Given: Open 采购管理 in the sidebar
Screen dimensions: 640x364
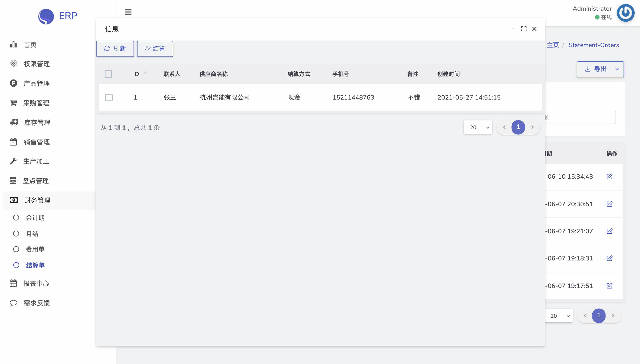Looking at the screenshot, I should click(x=36, y=103).
